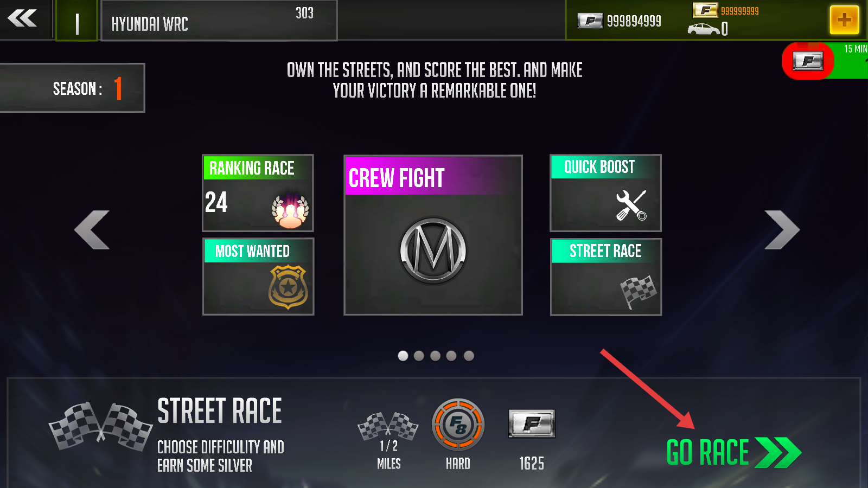Show next page with right arrow
868x488 pixels.
click(782, 230)
